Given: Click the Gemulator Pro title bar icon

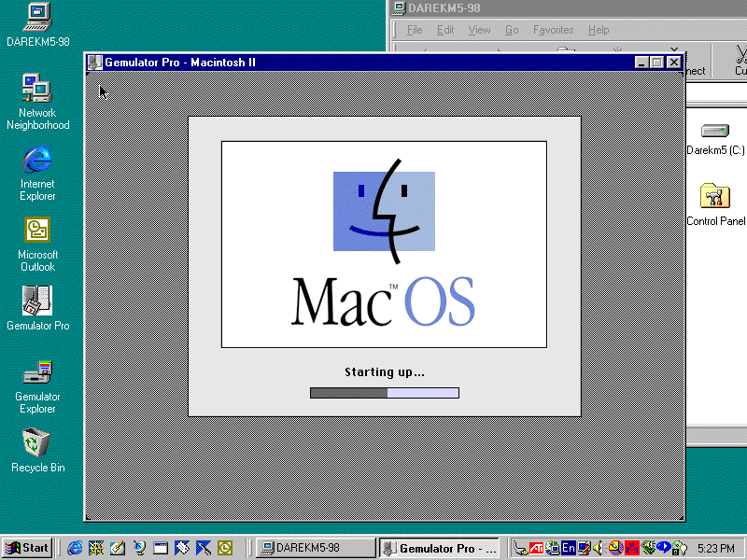Looking at the screenshot, I should [94, 63].
